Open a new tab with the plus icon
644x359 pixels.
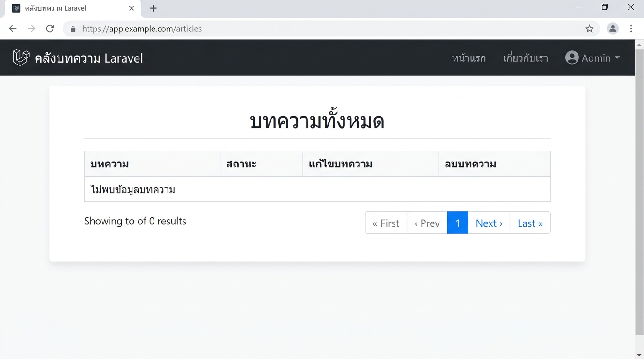click(x=153, y=8)
